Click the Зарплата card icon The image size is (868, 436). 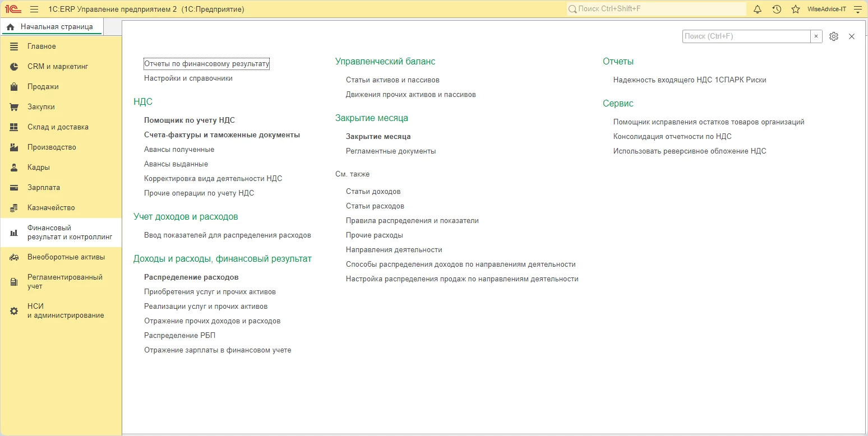pyautogui.click(x=14, y=188)
